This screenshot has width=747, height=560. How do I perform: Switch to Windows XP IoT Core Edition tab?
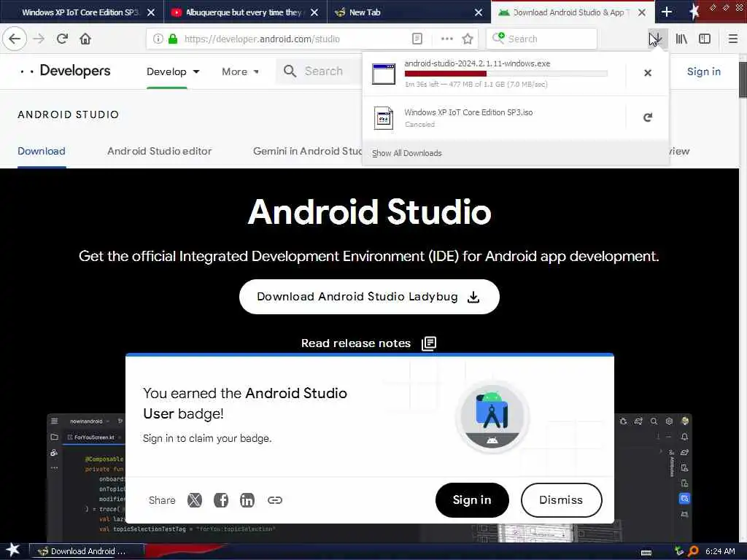point(80,12)
